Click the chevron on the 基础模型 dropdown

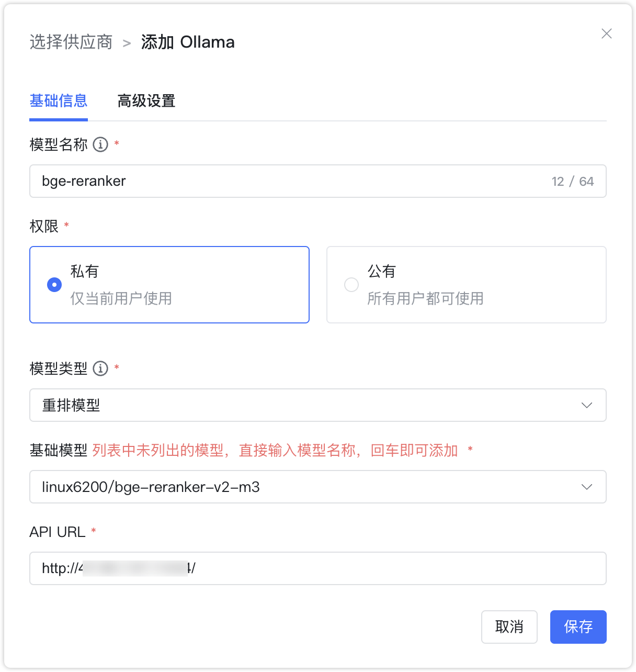(x=587, y=487)
